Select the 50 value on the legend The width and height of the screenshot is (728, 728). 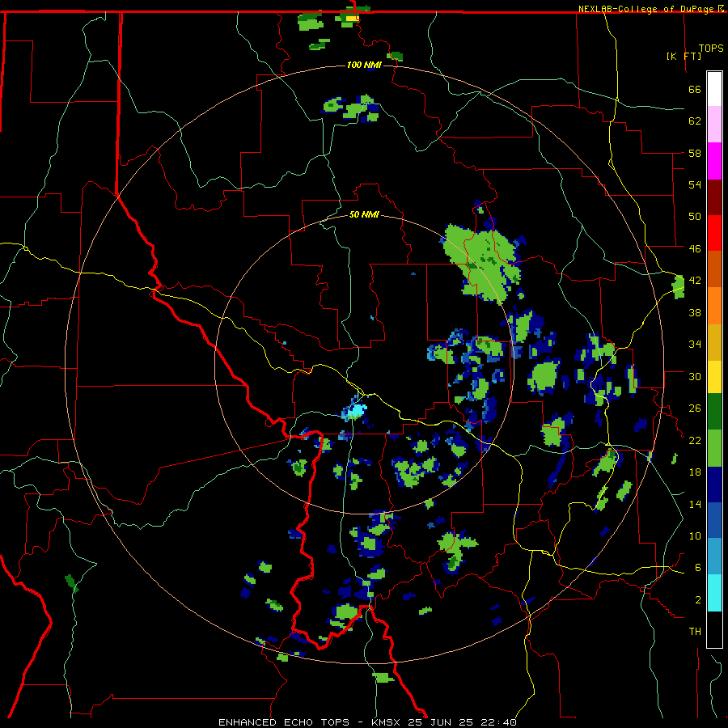click(x=695, y=217)
